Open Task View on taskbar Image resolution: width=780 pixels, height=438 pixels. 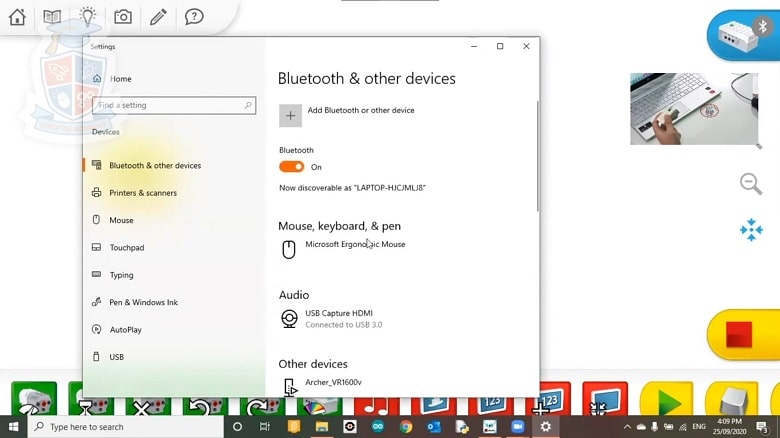tap(265, 427)
